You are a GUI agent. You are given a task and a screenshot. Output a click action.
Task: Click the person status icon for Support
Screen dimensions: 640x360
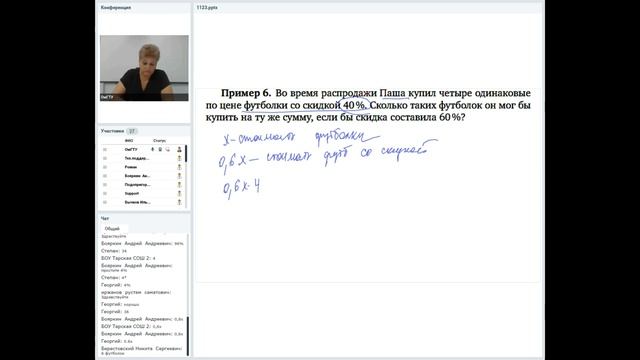coord(179,193)
